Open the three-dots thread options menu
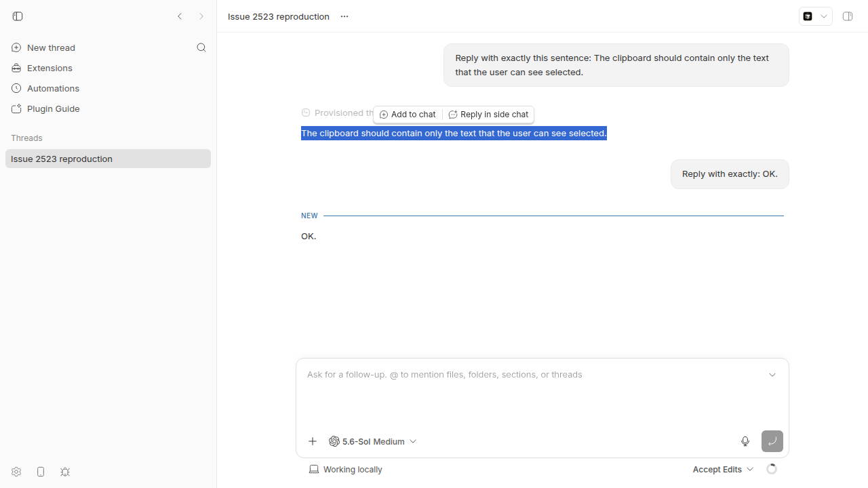 coord(344,16)
